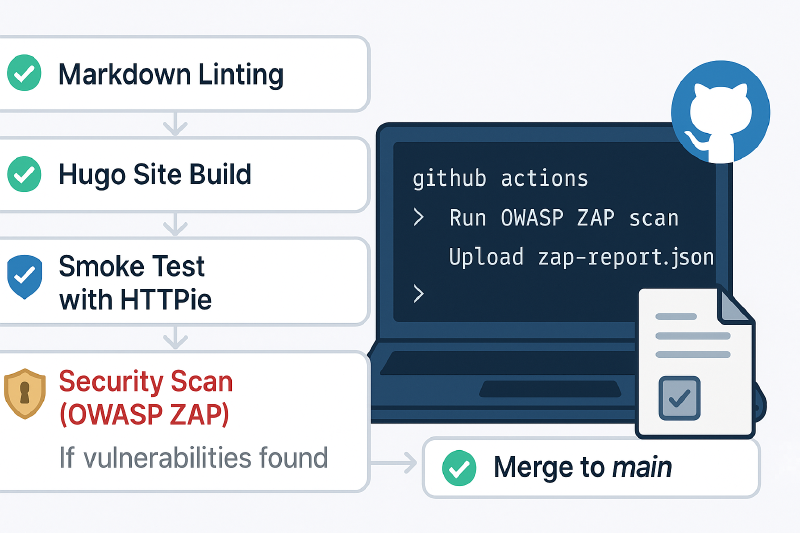Click the 'Run OWASP ZAP scan' terminal line
The image size is (800, 533).
tap(564, 218)
